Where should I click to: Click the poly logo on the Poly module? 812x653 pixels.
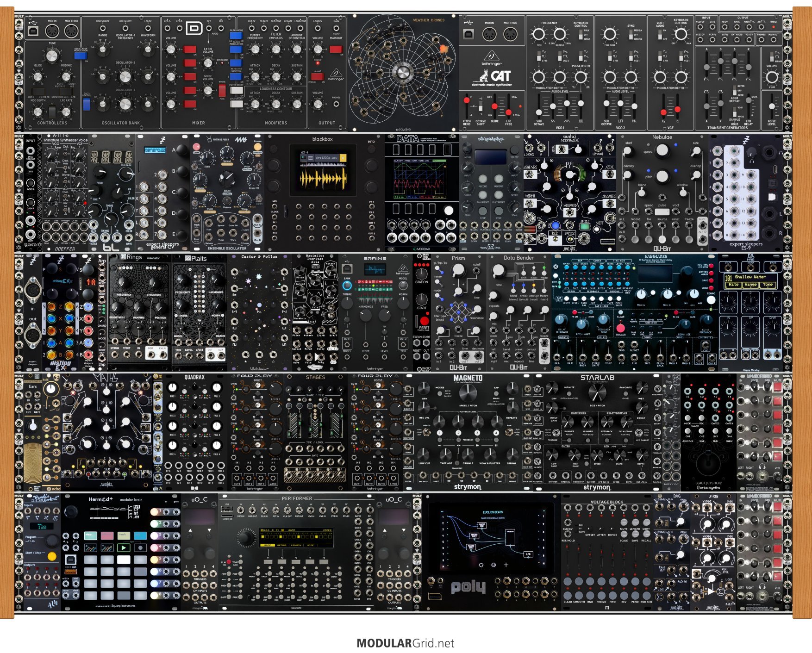[468, 587]
